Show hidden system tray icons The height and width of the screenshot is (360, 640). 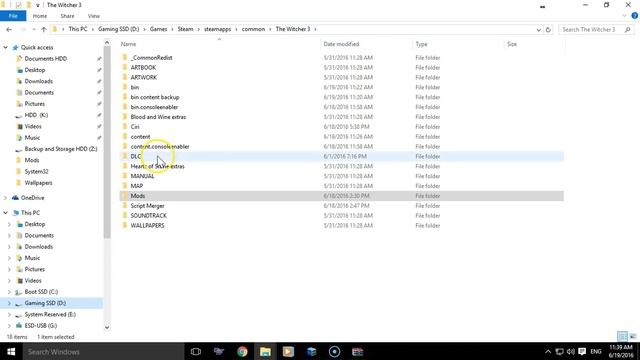click(x=548, y=351)
